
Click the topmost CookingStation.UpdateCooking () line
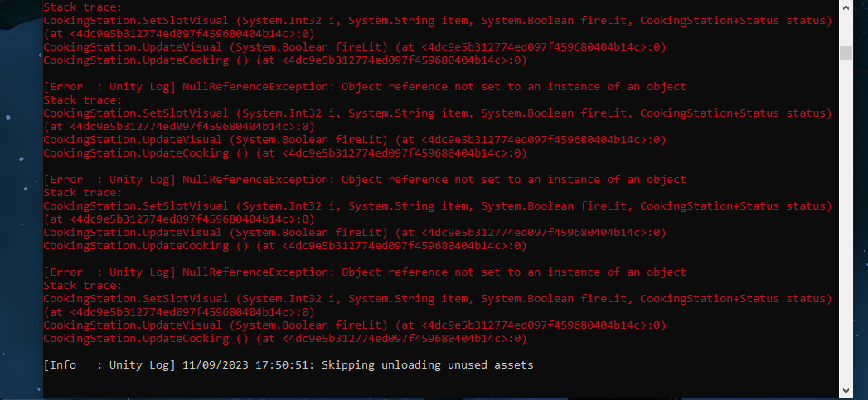(284, 60)
